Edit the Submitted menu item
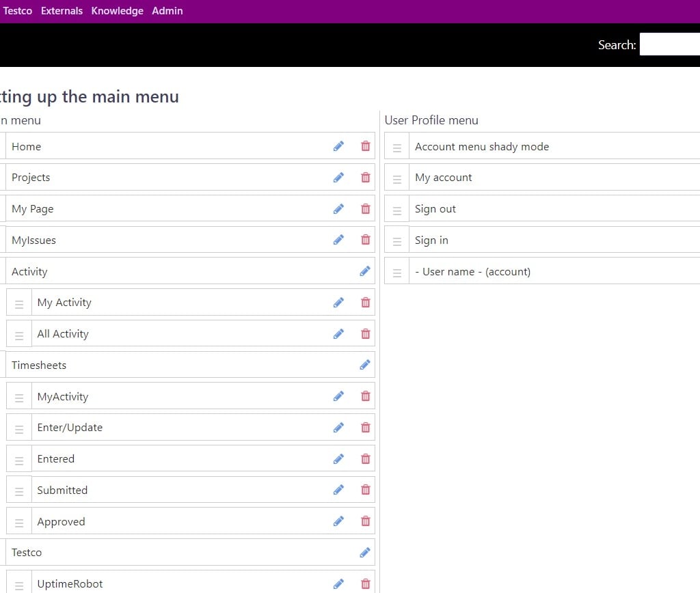Screen dimensions: 700x593 pyautogui.click(x=338, y=490)
